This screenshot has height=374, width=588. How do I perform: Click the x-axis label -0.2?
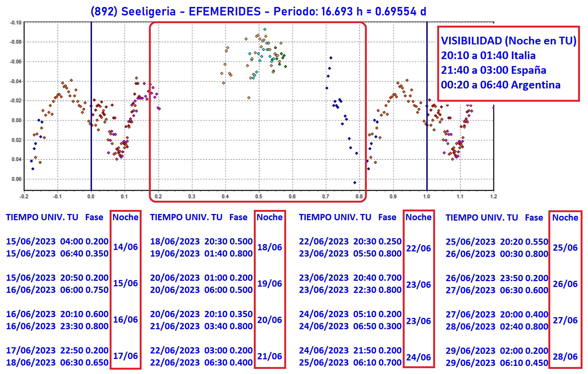click(x=24, y=196)
